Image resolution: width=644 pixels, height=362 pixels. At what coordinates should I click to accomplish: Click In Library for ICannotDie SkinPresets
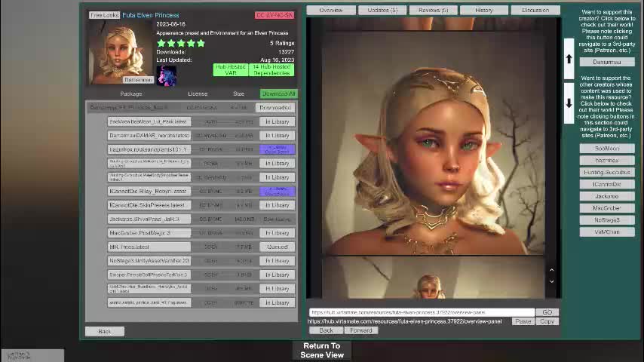[x=278, y=205]
